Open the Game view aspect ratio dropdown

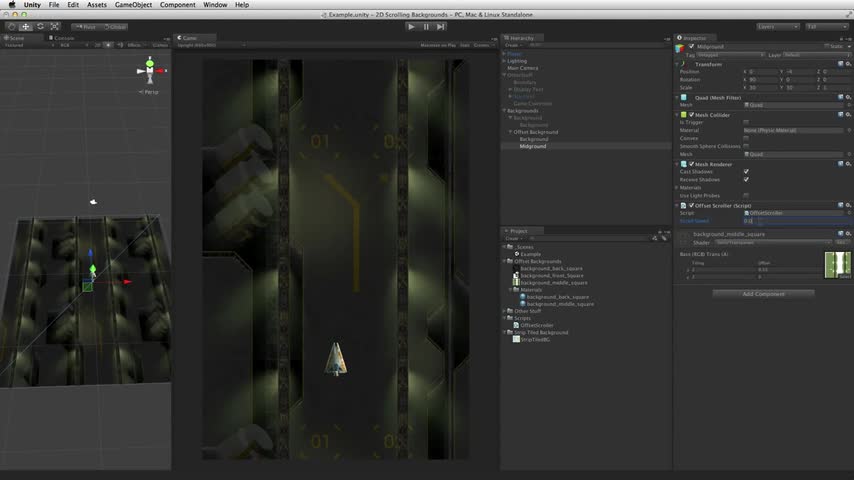click(211, 45)
